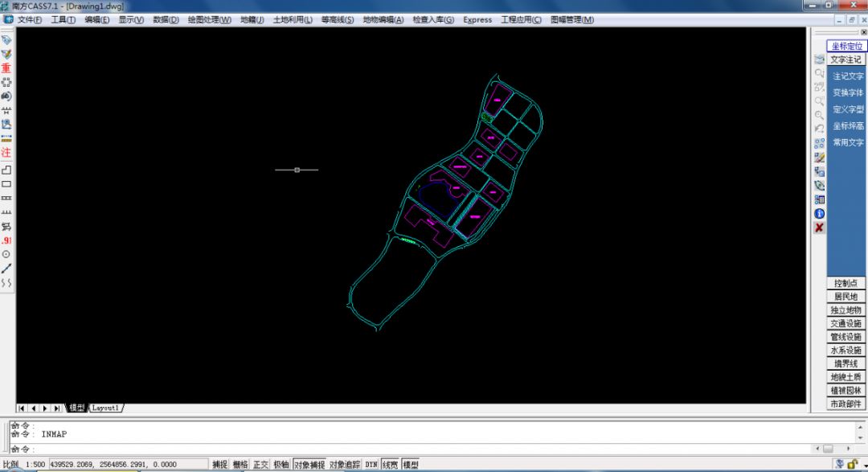Click the red .91 elevation point icon
The width and height of the screenshot is (868, 472).
(6, 240)
